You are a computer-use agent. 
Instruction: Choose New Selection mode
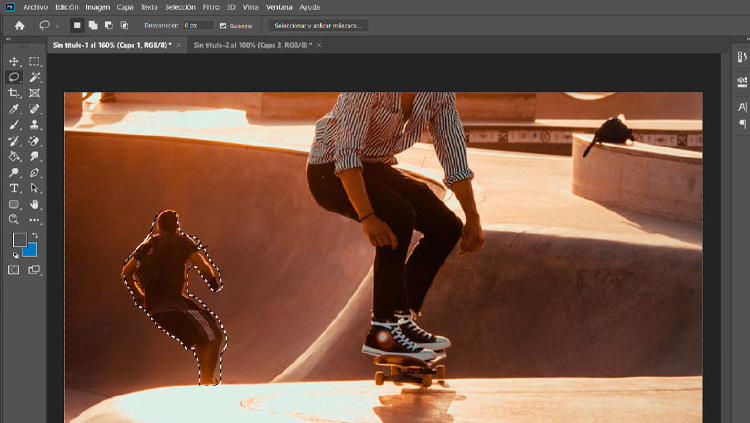point(77,25)
